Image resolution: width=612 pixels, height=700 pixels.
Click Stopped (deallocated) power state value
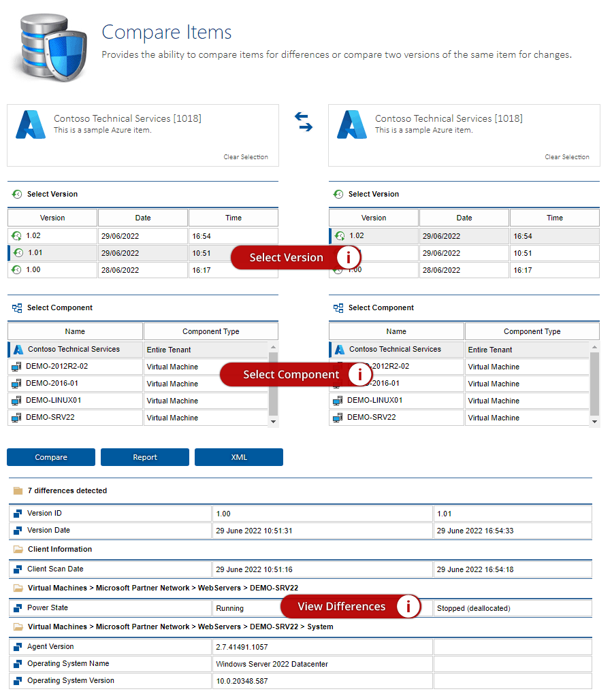474,608
